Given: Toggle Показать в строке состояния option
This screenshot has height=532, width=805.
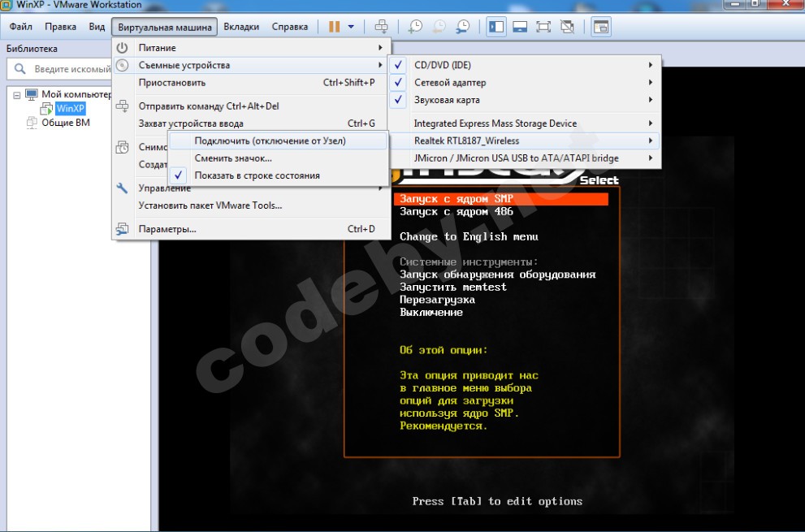Looking at the screenshot, I should pyautogui.click(x=257, y=175).
